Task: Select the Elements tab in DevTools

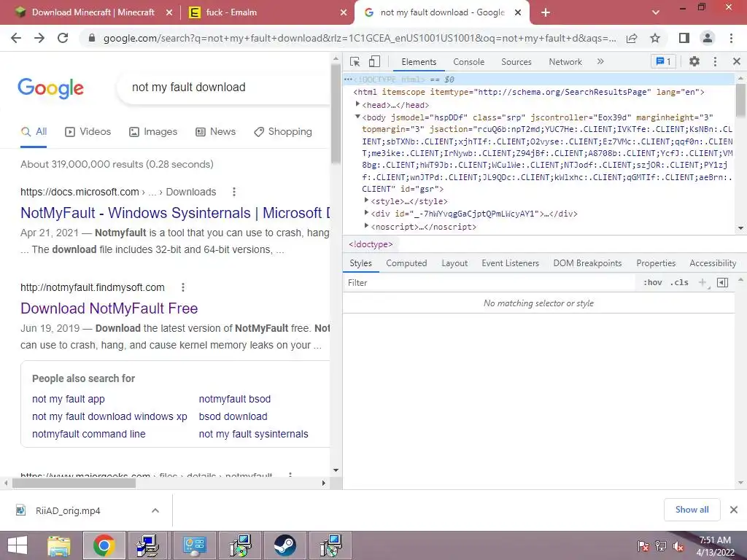Action: point(419,62)
